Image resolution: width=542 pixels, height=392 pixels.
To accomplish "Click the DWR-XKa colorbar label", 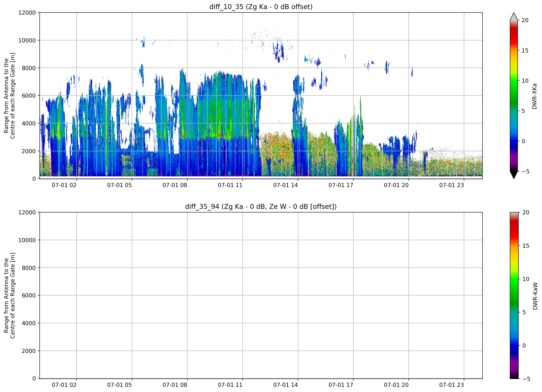I will click(x=535, y=96).
